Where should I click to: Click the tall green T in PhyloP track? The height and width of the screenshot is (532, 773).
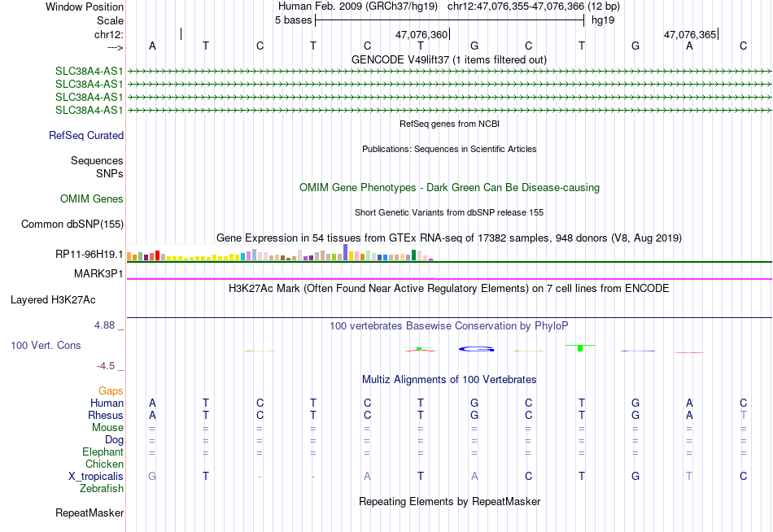pyautogui.click(x=580, y=348)
